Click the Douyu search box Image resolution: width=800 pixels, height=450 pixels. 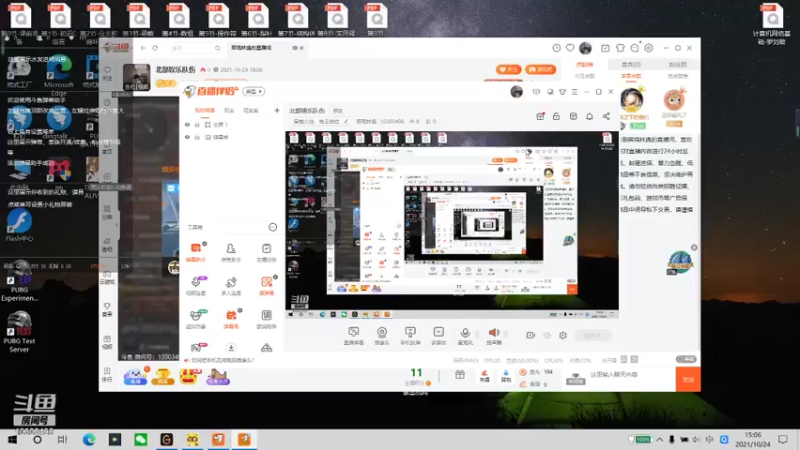[195, 48]
